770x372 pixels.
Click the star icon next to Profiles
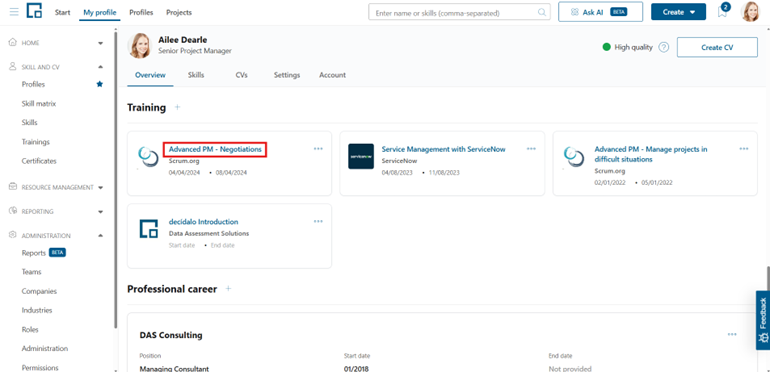coord(100,84)
